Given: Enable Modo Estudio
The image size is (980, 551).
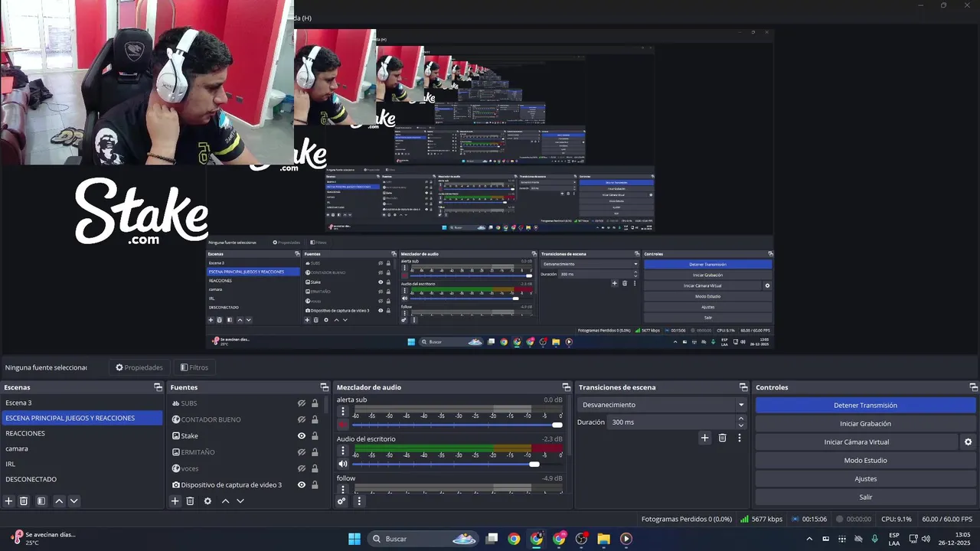Looking at the screenshot, I should 865,461.
